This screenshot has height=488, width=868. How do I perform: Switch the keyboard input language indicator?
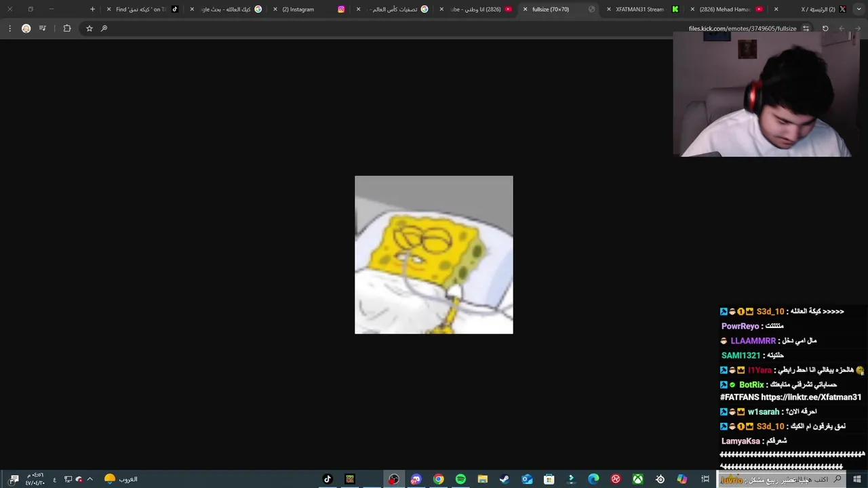pos(54,480)
